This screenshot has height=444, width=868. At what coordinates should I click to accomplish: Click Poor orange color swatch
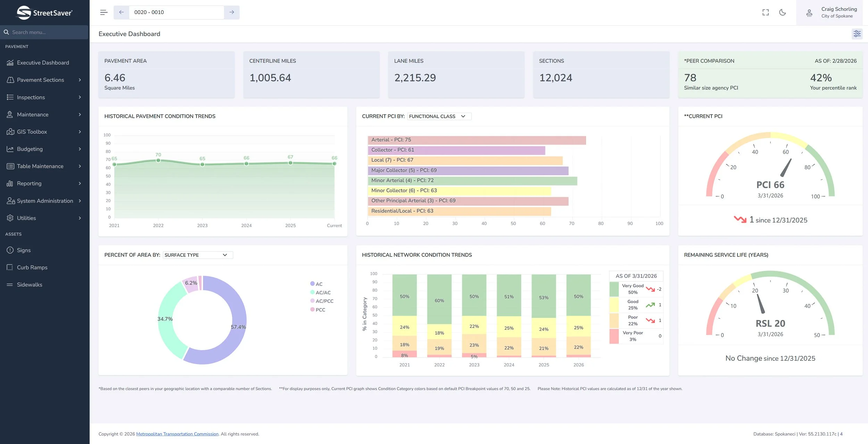click(x=614, y=321)
